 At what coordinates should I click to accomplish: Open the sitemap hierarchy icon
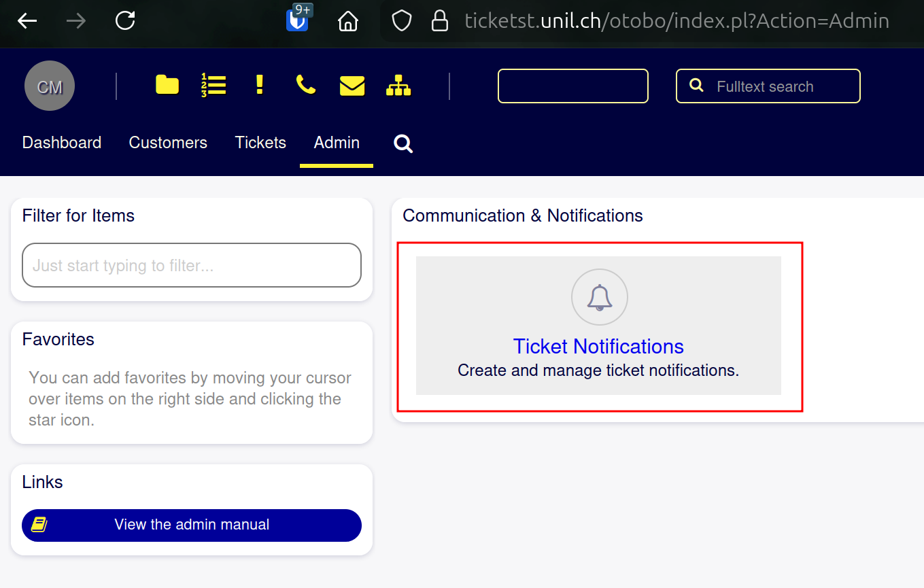pos(398,86)
